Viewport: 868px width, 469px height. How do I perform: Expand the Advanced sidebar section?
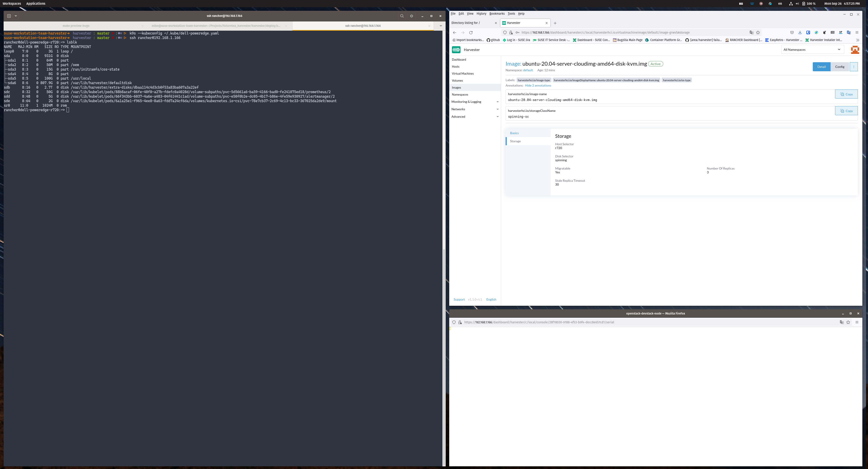(x=475, y=117)
